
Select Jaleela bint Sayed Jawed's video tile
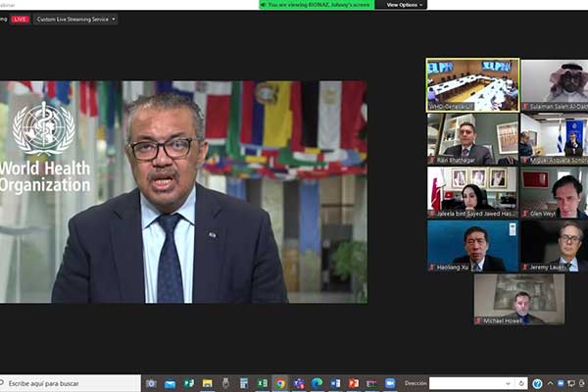[472, 192]
